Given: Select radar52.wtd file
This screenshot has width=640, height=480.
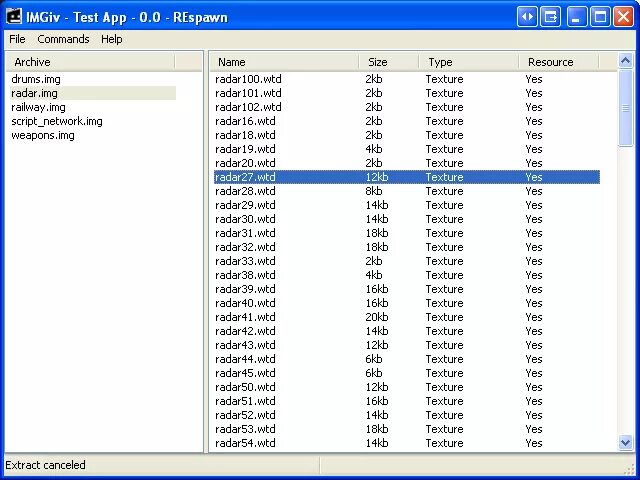Looking at the screenshot, I should tap(407, 415).
